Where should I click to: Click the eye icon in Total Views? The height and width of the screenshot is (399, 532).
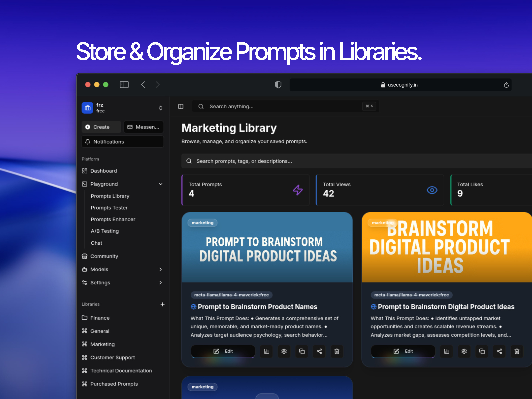[x=432, y=190]
